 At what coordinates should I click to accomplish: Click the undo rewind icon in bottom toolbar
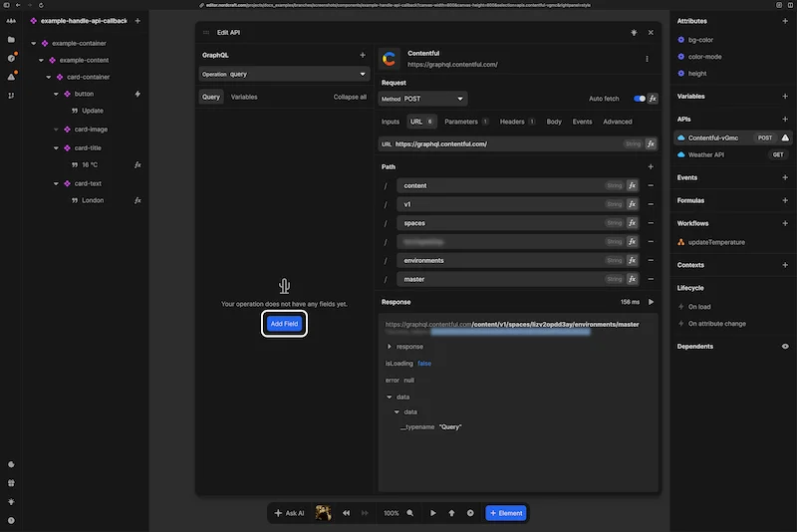point(346,513)
